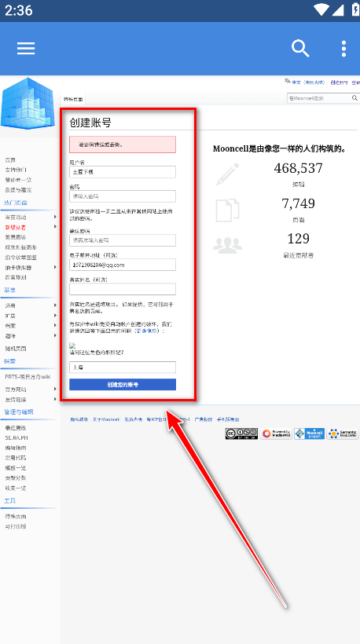Tap the search magnifier icon in app bar
The width and height of the screenshot is (360, 644).
(300, 49)
